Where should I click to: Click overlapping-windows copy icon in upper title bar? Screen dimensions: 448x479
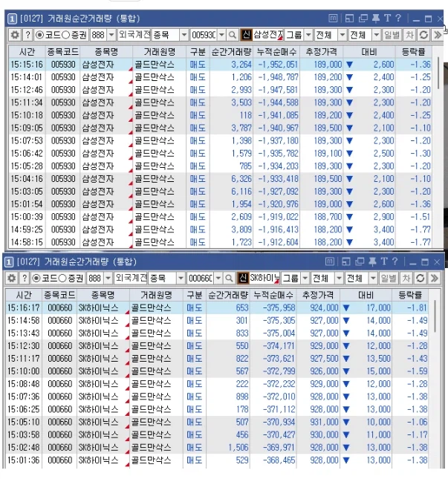[x=363, y=19]
